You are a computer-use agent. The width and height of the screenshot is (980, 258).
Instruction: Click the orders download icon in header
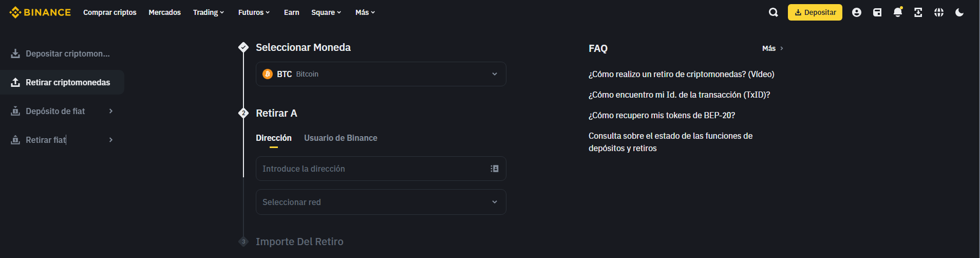(918, 12)
